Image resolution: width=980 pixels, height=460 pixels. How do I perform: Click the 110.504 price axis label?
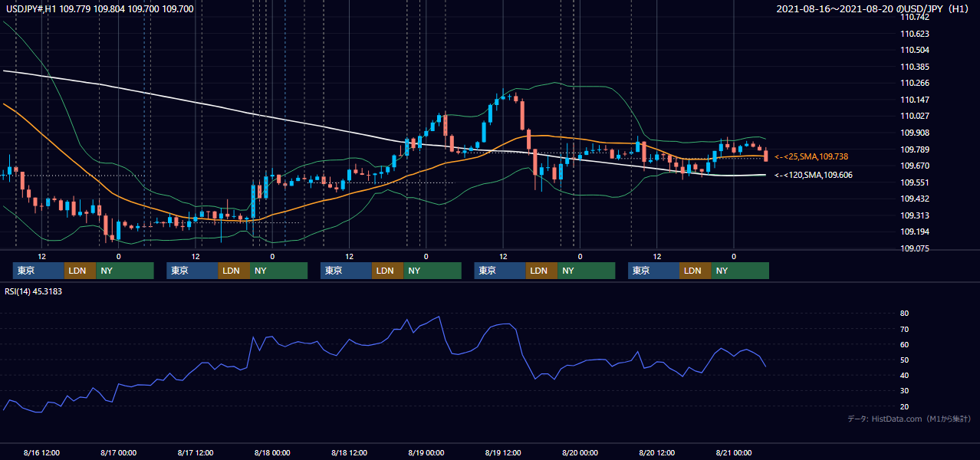pyautogui.click(x=915, y=50)
